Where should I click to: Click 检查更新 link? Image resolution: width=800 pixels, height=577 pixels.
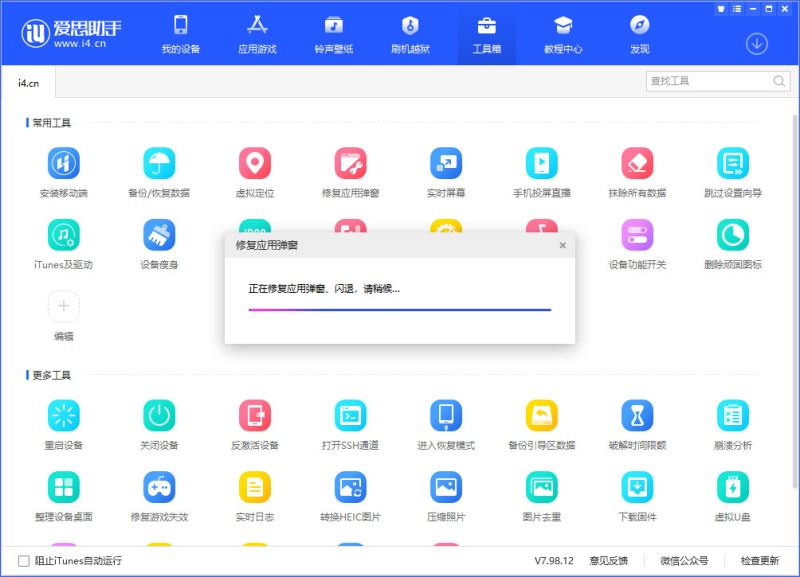tap(760, 561)
